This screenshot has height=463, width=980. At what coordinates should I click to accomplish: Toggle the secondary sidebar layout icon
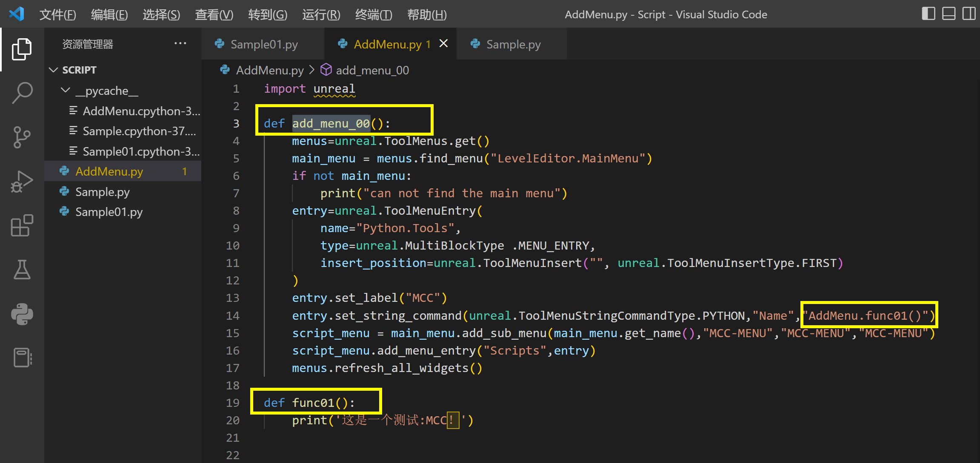(969, 14)
